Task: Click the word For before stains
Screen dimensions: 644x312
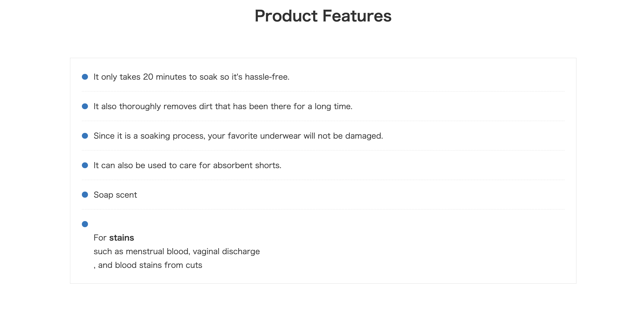Action: point(100,238)
